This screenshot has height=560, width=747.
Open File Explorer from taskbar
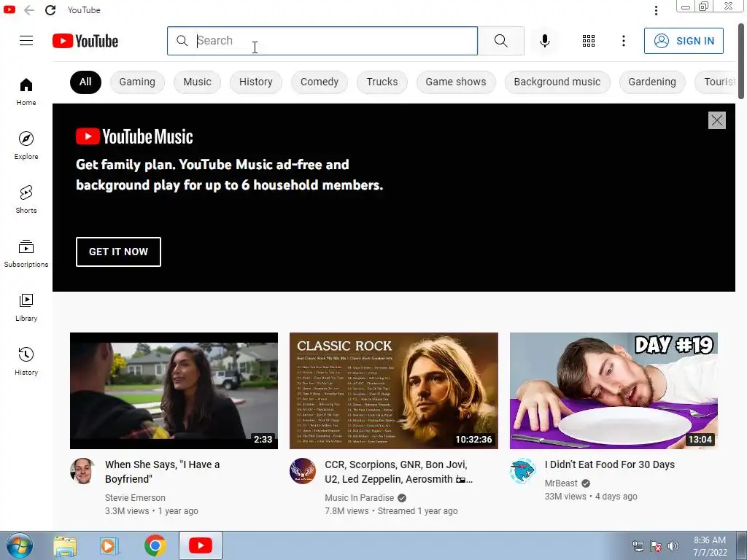tap(65, 546)
